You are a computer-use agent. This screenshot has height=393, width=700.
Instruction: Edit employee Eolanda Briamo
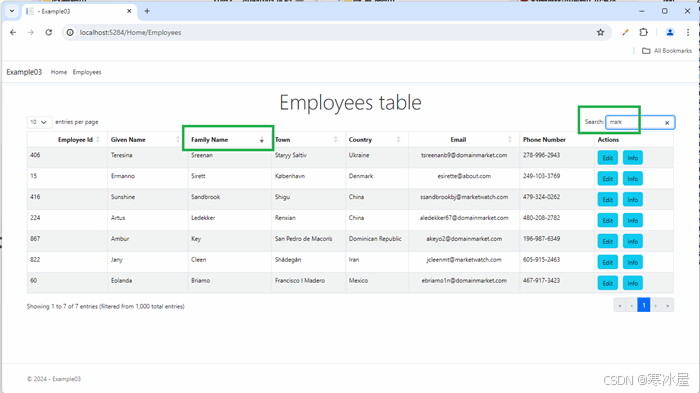tap(608, 283)
